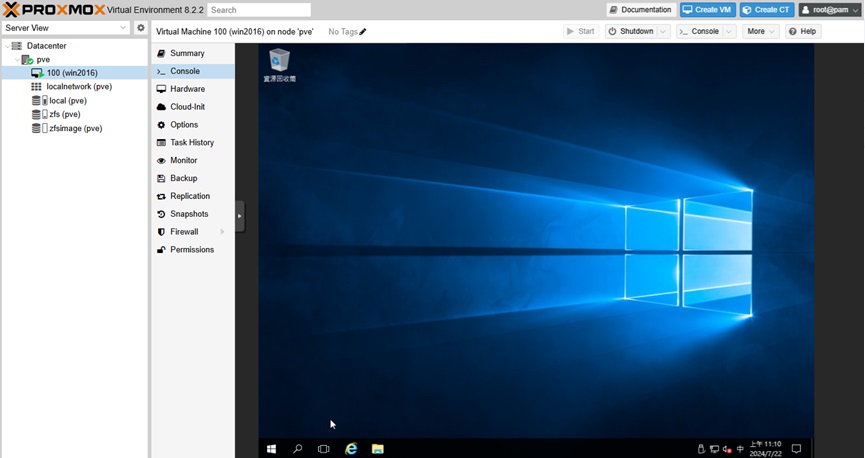The width and height of the screenshot is (865, 458).
Task: Open Task View in the VM taskbar
Action: [324, 449]
